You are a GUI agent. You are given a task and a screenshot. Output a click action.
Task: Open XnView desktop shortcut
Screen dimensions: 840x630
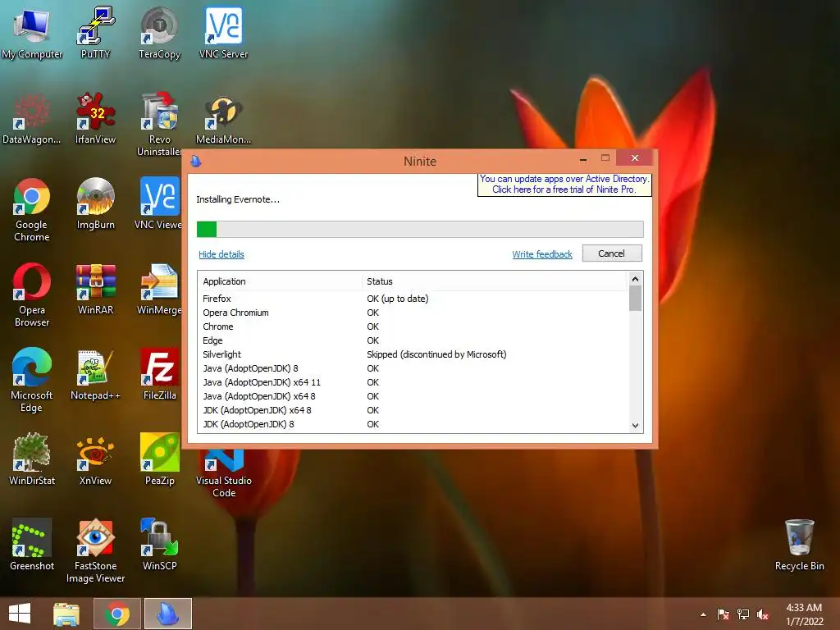pyautogui.click(x=95, y=459)
